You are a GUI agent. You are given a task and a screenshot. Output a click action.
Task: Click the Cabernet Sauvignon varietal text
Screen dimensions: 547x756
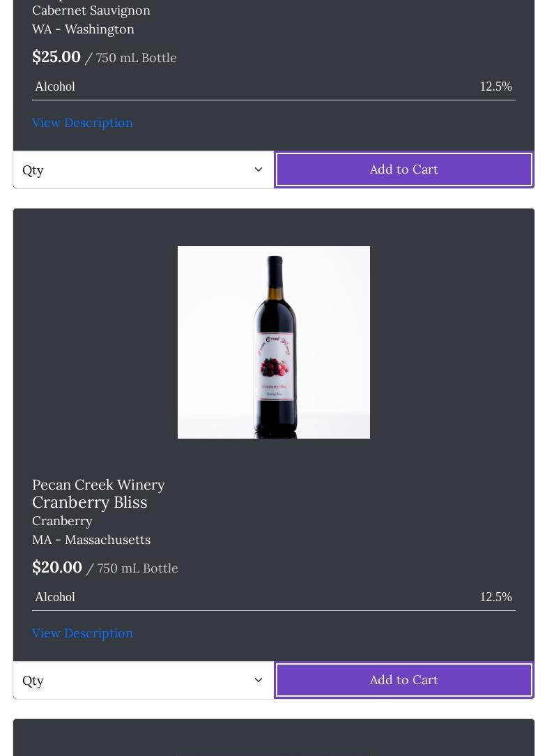tap(91, 10)
